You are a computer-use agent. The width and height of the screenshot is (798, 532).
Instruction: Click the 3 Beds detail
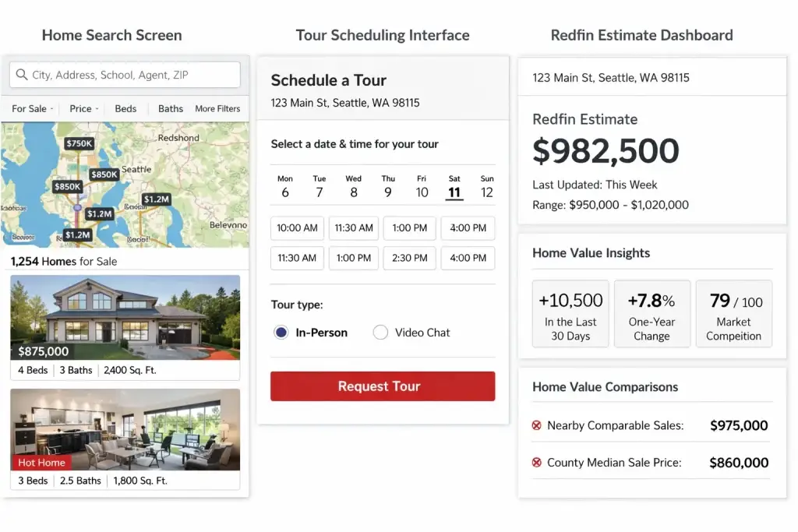33,481
